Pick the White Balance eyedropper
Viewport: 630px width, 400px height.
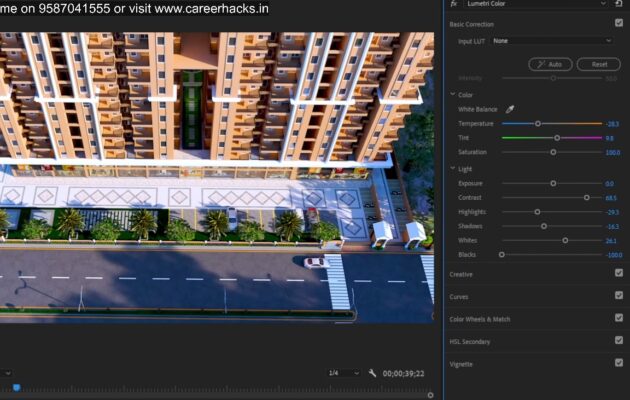(509, 108)
